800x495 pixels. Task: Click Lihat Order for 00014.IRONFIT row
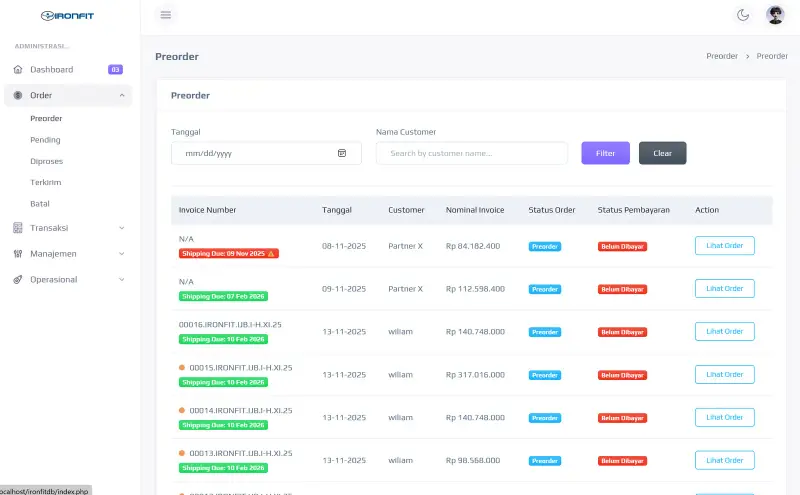pyautogui.click(x=724, y=417)
